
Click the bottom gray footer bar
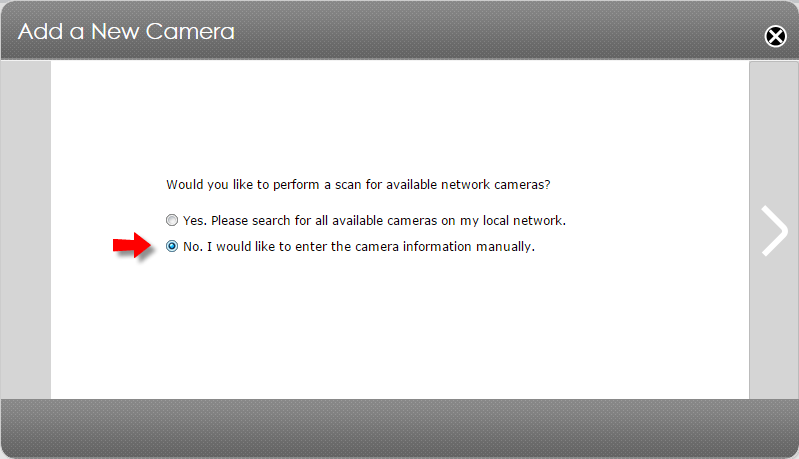coord(400,428)
